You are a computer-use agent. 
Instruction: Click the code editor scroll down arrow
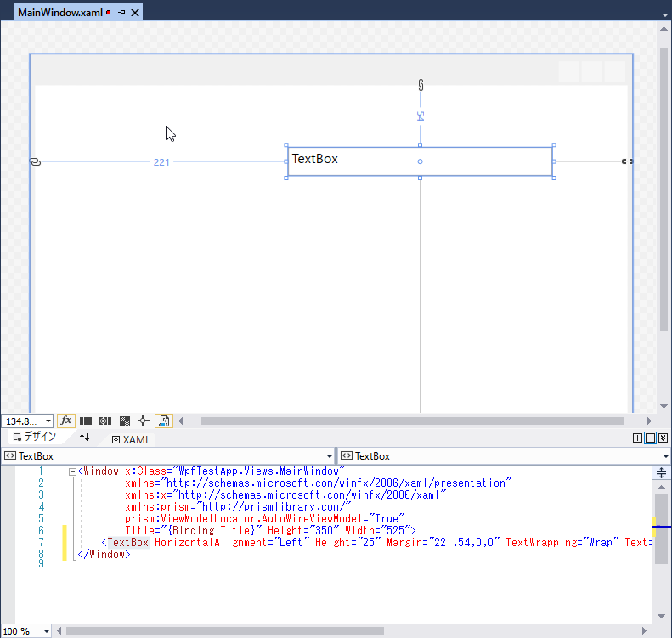click(x=661, y=616)
